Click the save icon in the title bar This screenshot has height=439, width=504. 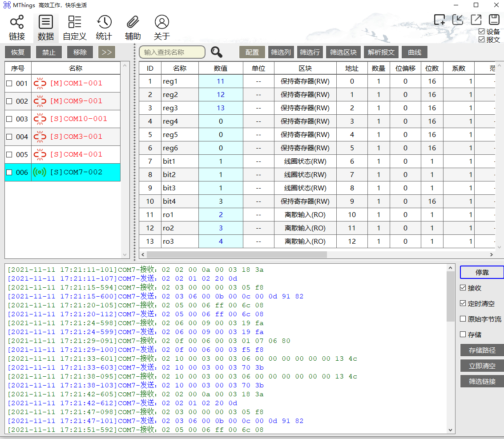494,20
